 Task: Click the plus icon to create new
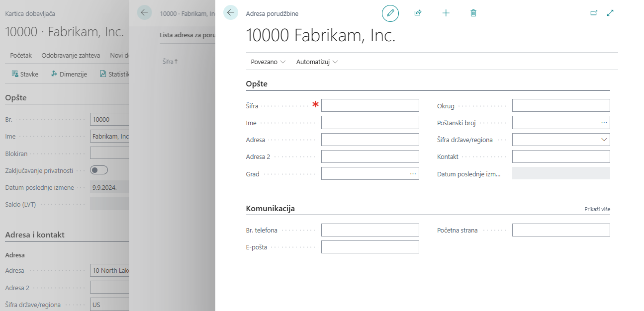point(446,13)
